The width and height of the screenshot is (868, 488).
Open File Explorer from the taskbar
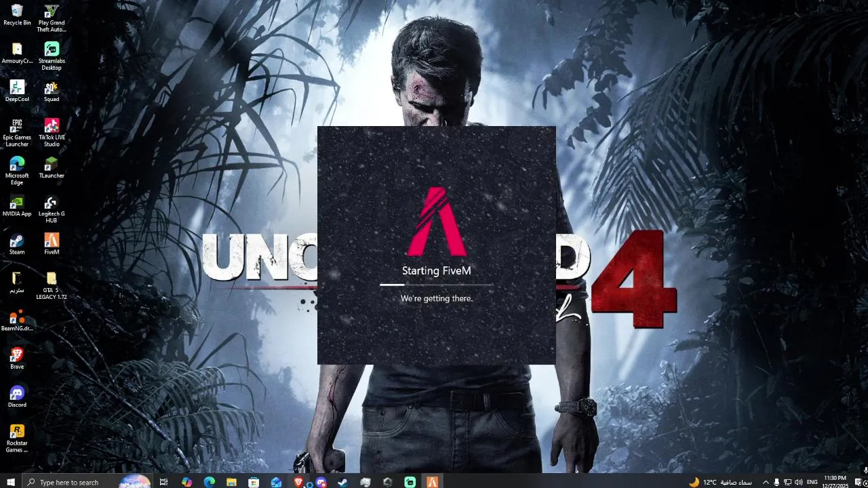point(231,482)
